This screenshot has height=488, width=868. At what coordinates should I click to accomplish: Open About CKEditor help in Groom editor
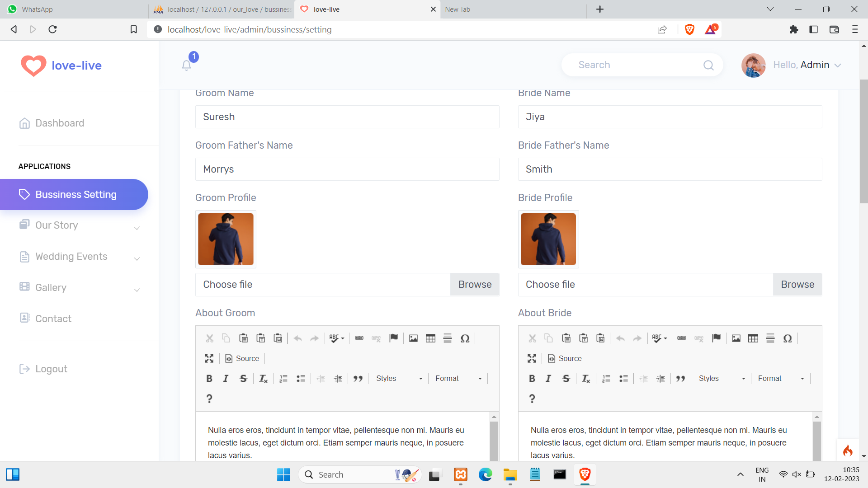coord(209,399)
